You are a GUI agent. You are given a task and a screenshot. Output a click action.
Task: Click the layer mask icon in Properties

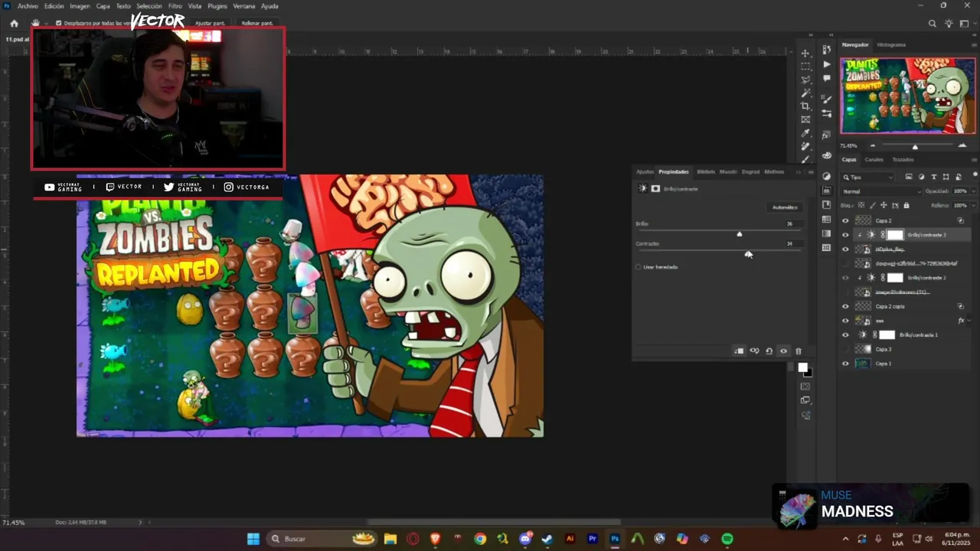[655, 188]
